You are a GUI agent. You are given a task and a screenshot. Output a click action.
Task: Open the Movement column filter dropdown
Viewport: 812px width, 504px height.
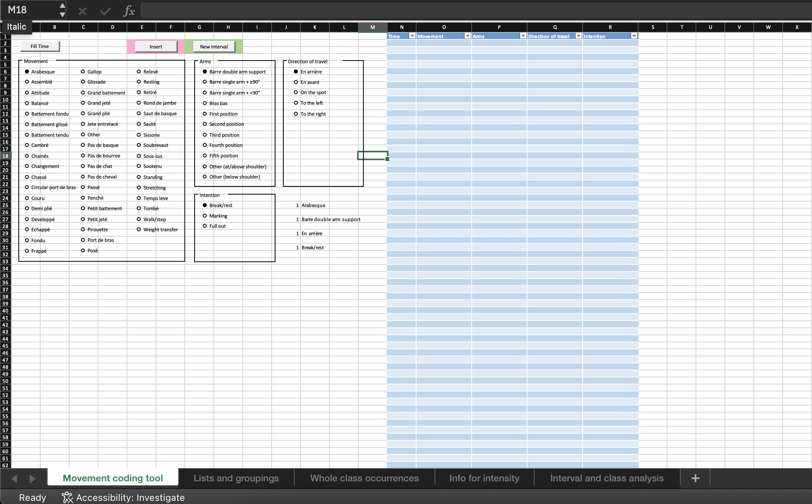(x=467, y=36)
